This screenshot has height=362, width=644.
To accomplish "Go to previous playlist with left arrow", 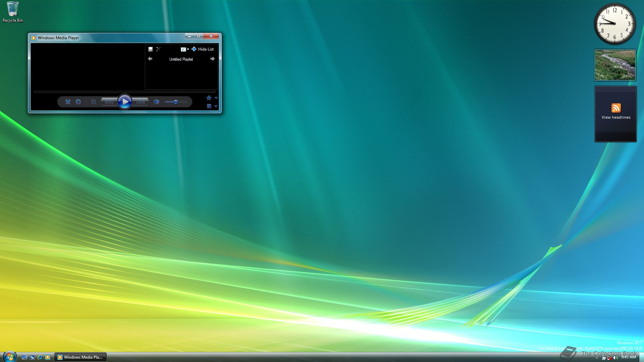I will pyautogui.click(x=150, y=59).
